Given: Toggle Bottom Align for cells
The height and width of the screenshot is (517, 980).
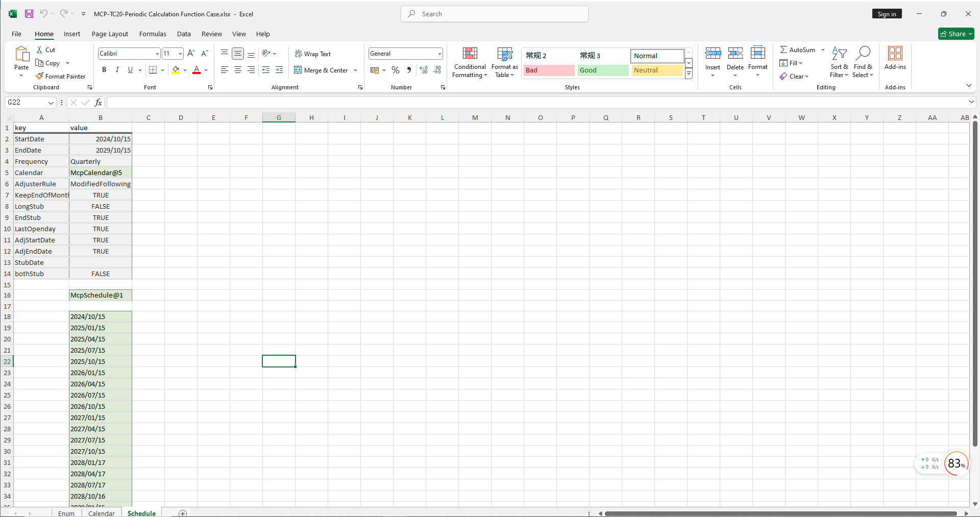Looking at the screenshot, I should click(251, 53).
